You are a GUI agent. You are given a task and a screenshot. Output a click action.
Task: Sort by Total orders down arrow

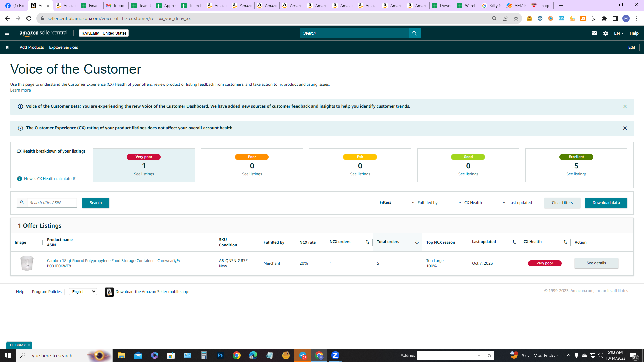tap(417, 242)
